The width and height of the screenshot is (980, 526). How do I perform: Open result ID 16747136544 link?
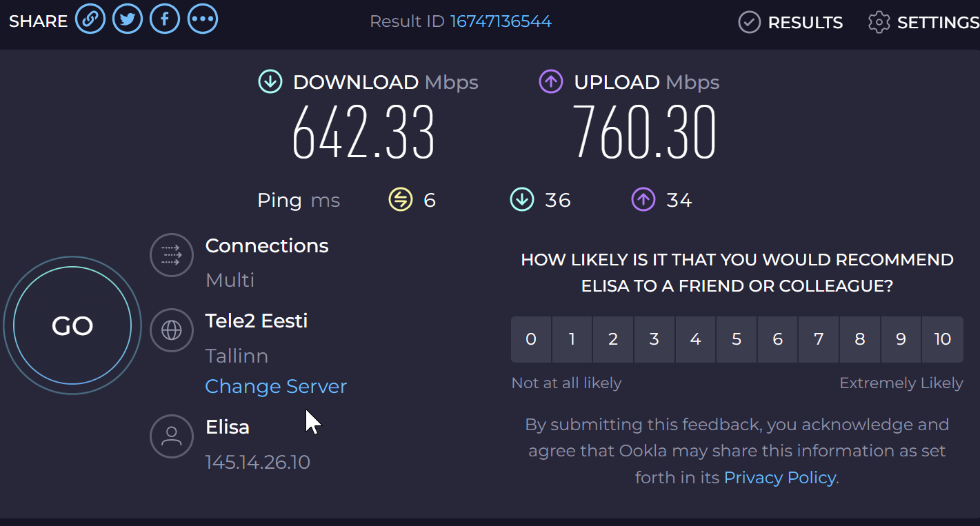click(x=501, y=21)
